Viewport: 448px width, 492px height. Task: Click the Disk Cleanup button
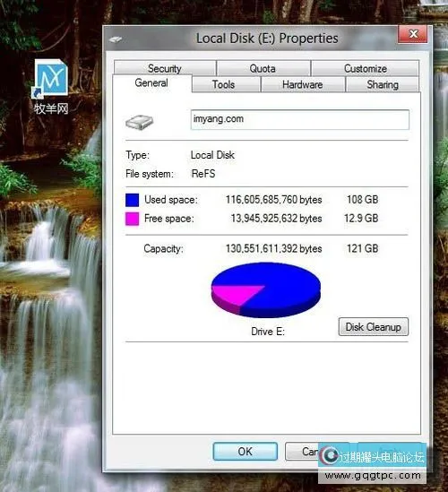click(x=374, y=326)
